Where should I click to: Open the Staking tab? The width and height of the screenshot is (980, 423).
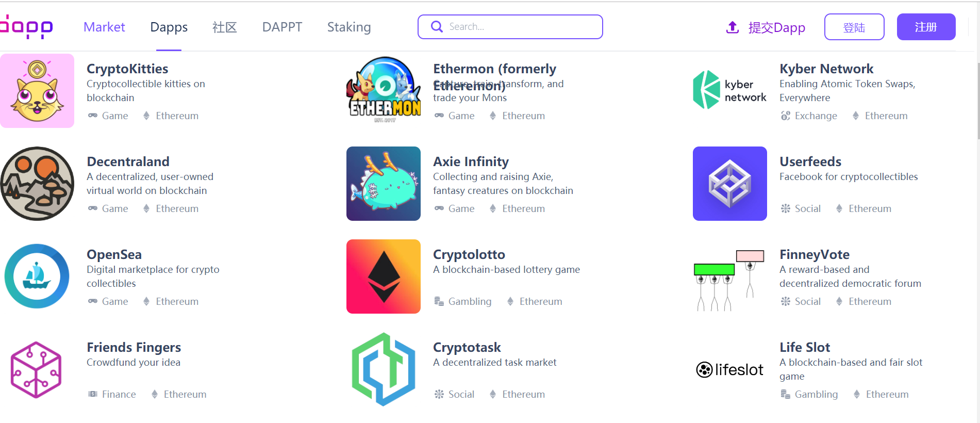point(349,27)
